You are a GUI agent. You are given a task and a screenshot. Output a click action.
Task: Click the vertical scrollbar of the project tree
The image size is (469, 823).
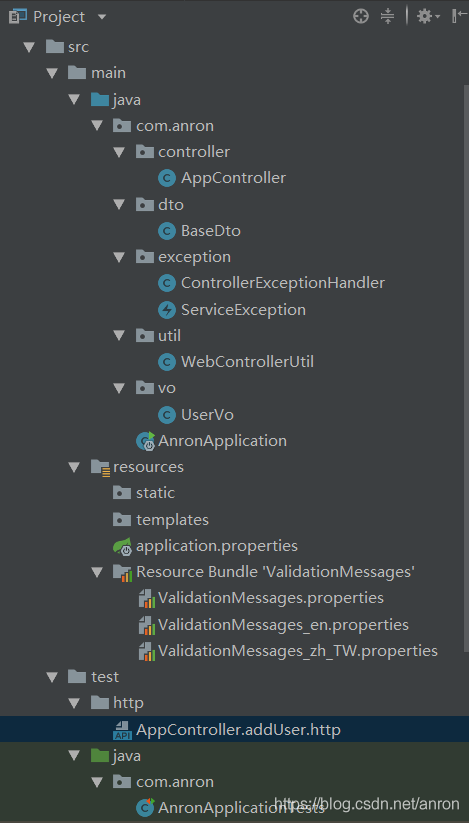pos(466,367)
